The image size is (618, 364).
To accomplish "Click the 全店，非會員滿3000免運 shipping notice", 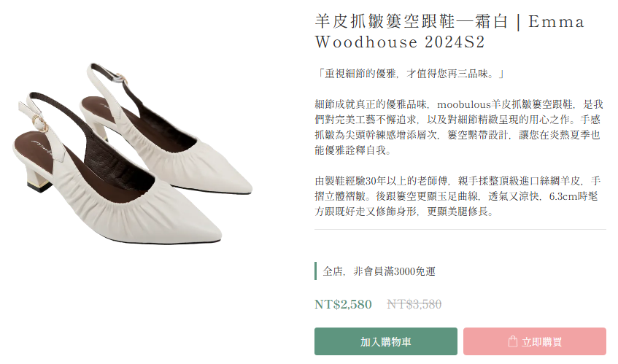I will pos(379,271).
